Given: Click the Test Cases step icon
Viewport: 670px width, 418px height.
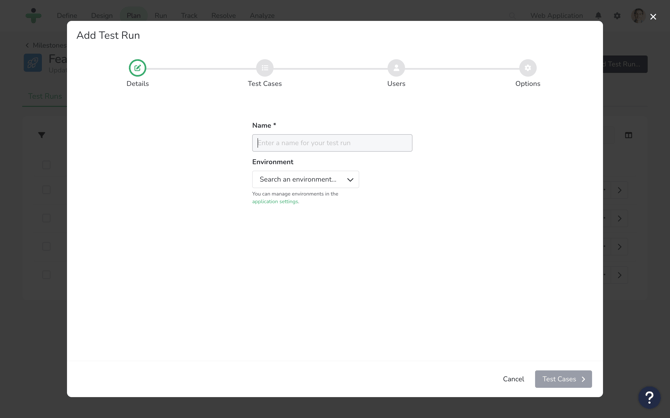Looking at the screenshot, I should [264, 68].
